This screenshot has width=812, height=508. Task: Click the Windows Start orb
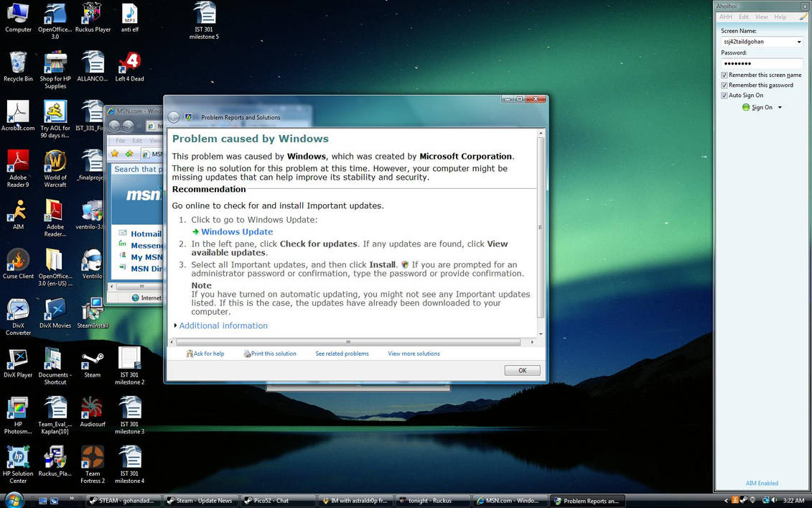(x=13, y=500)
